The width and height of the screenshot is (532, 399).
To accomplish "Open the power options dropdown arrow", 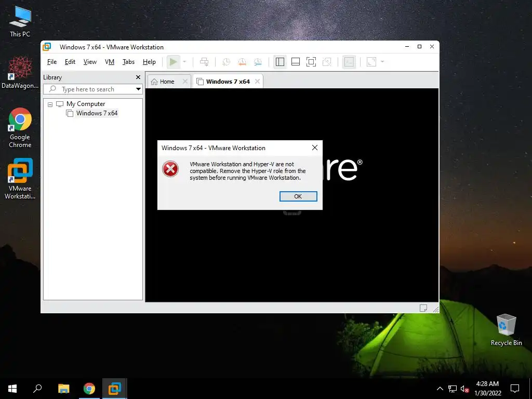I will point(184,62).
